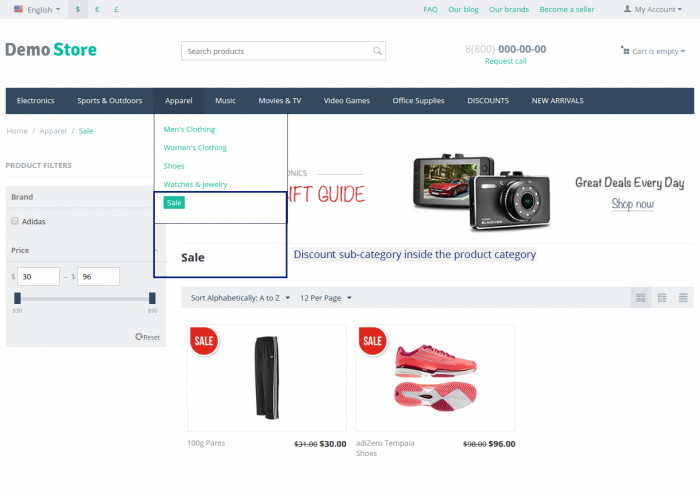Click the minimum price field showing 30
The width and height of the screenshot is (700, 499).
(x=38, y=277)
